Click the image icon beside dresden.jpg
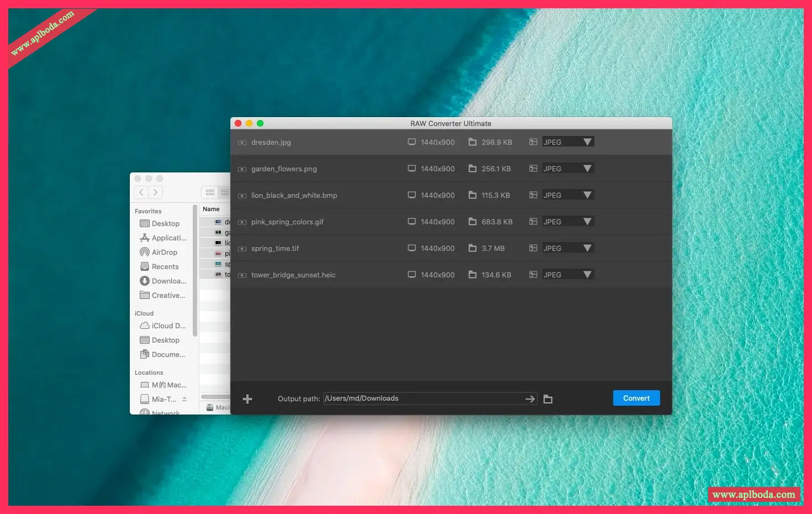The height and width of the screenshot is (514, 812). pyautogui.click(x=242, y=143)
